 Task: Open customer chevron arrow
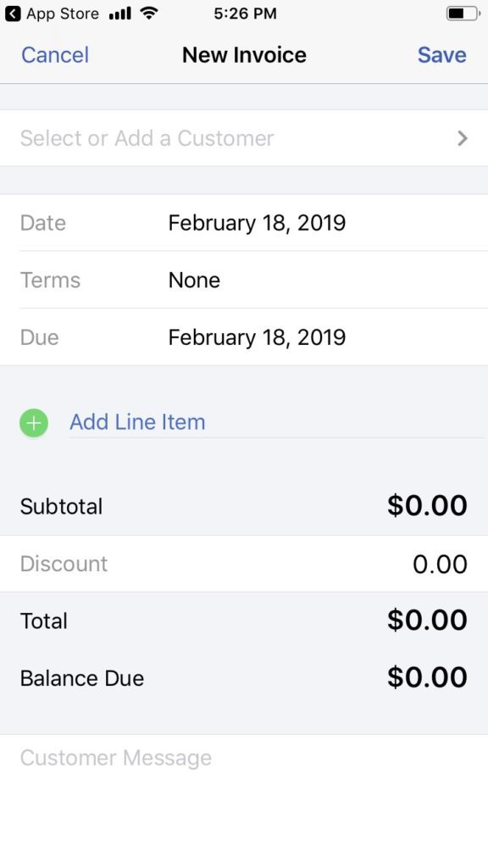[463, 138]
